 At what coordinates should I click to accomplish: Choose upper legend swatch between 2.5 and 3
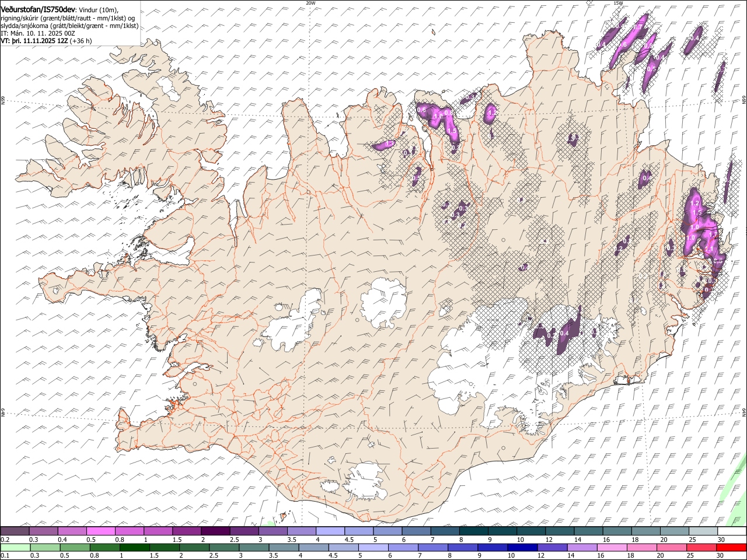pyautogui.click(x=244, y=531)
